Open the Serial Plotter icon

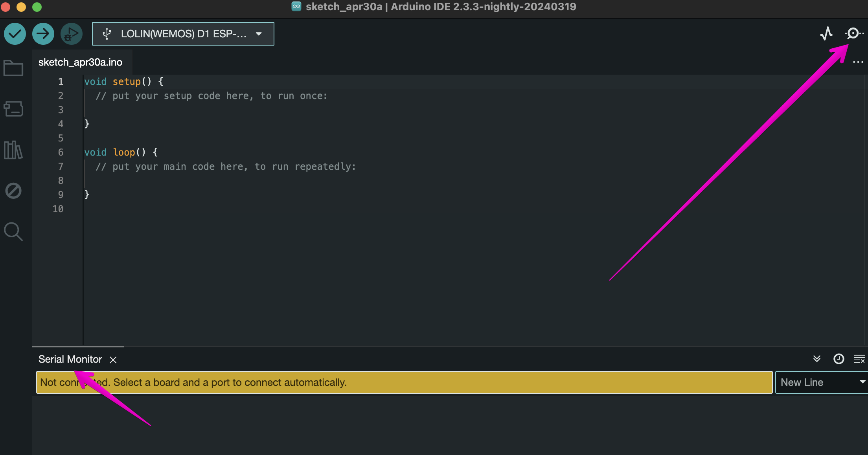(826, 33)
